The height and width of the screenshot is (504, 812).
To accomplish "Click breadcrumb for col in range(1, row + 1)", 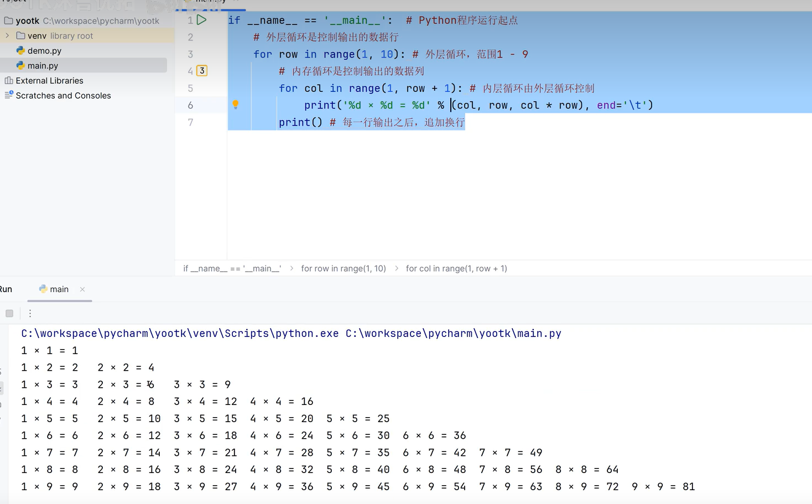I will coord(456,268).
